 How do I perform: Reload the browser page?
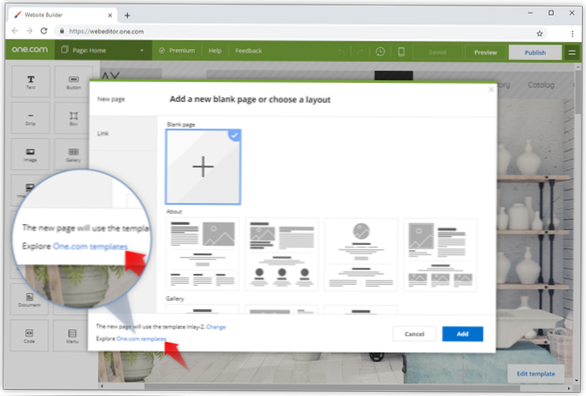pyautogui.click(x=44, y=31)
